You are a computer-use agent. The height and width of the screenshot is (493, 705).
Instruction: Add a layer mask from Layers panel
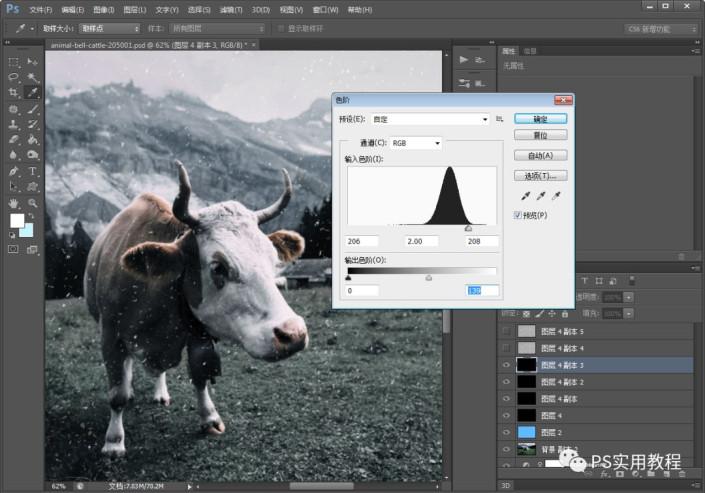coord(620,474)
